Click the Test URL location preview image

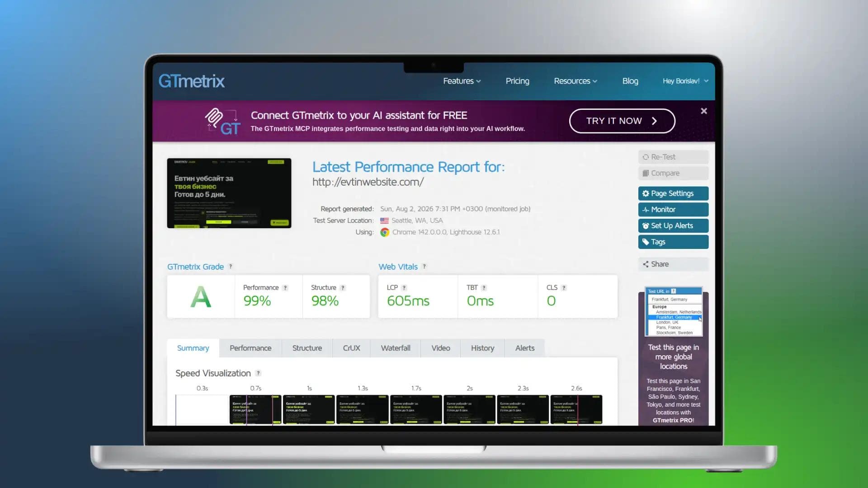674,312
